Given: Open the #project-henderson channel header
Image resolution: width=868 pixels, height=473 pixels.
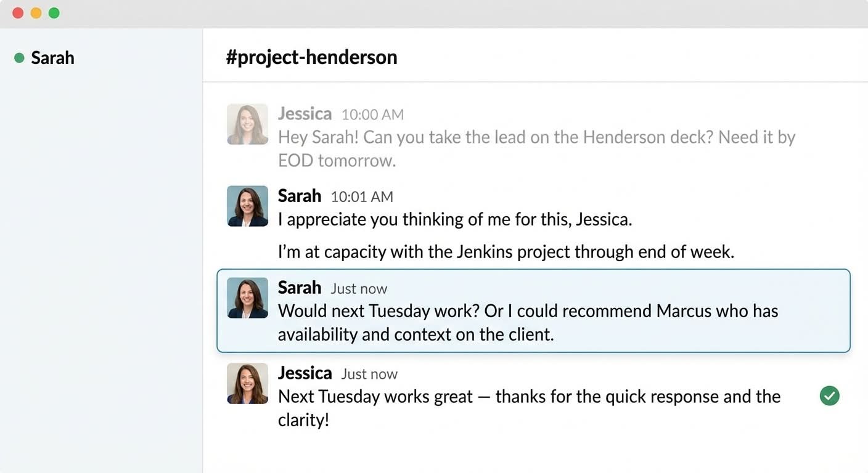Looking at the screenshot, I should click(x=311, y=57).
